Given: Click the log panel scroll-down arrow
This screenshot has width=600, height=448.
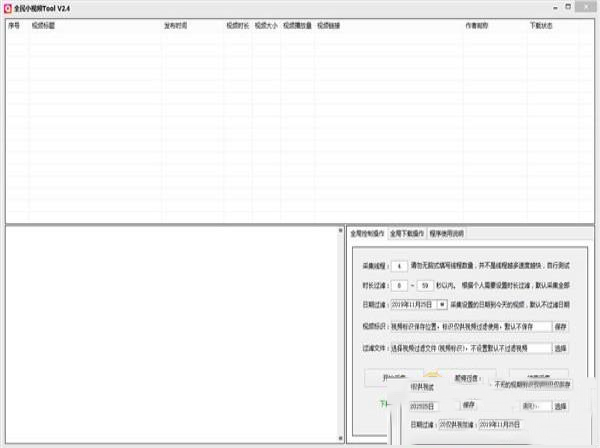Looking at the screenshot, I should pyautogui.click(x=340, y=437).
